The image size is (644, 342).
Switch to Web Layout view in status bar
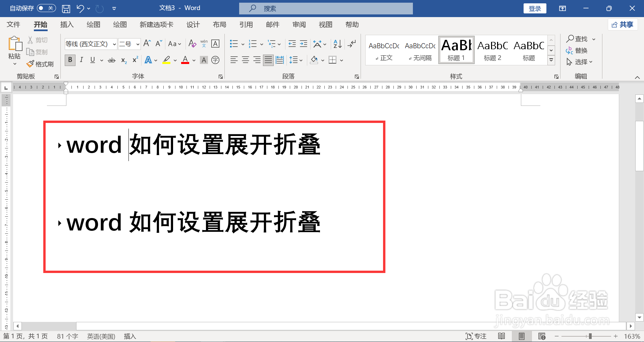pos(542,336)
